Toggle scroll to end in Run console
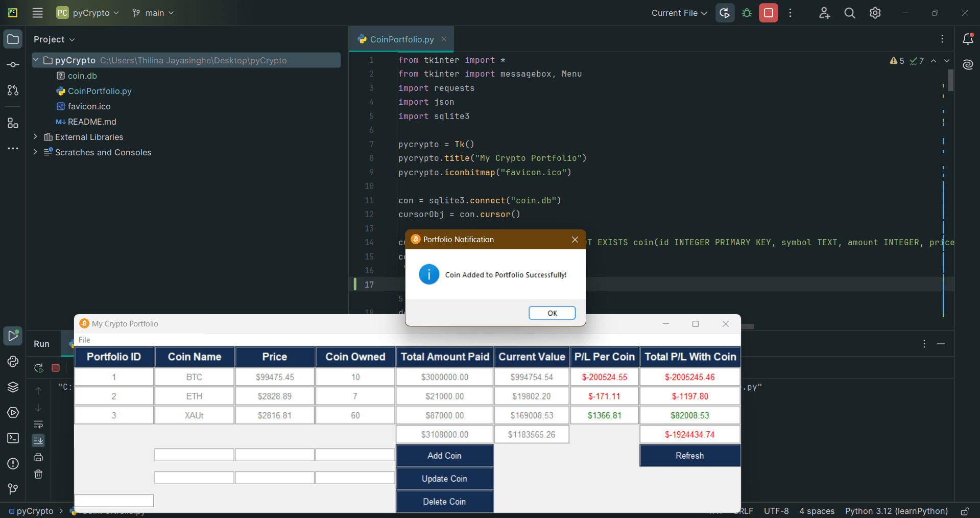This screenshot has height=518, width=980. tap(38, 440)
